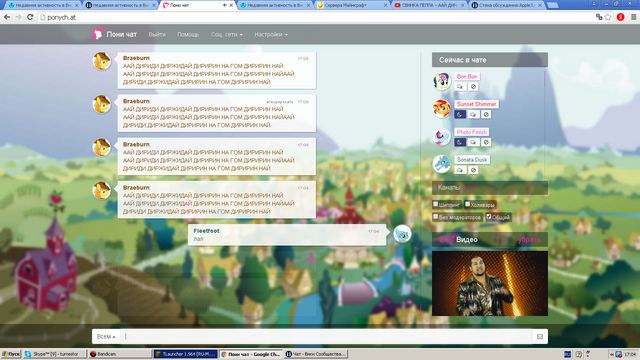Image resolution: width=640 pixels, height=360 pixels.
Task: Click the moon away icon under Sunset Shimmer
Action: tap(460, 114)
